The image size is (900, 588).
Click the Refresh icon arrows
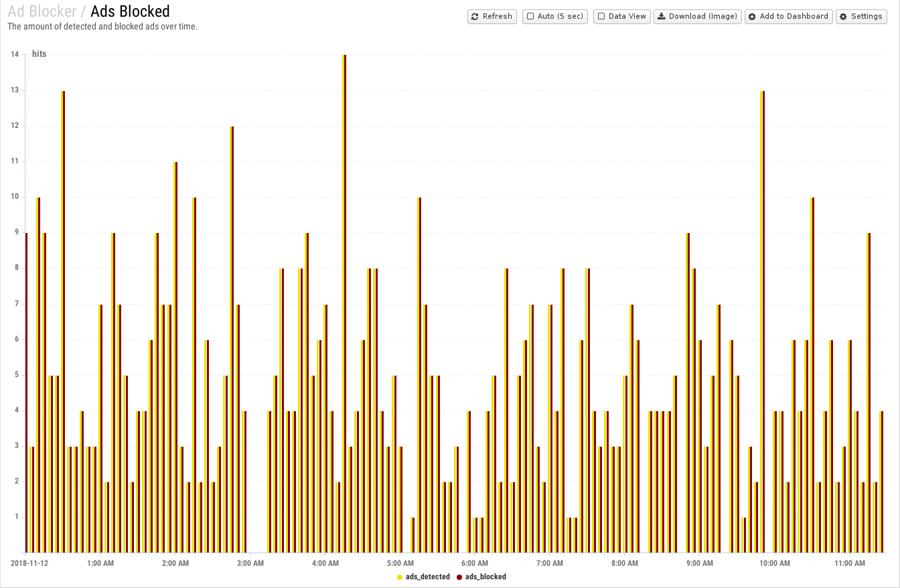[475, 17]
